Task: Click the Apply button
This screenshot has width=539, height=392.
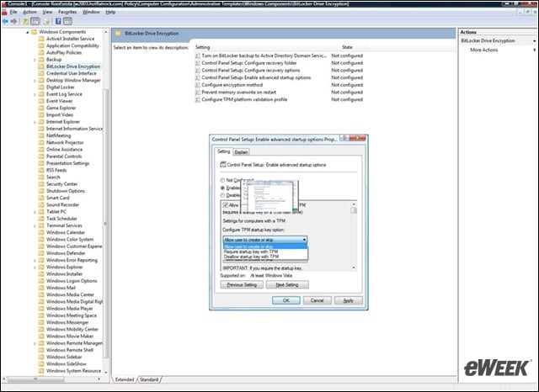Action: [348, 300]
